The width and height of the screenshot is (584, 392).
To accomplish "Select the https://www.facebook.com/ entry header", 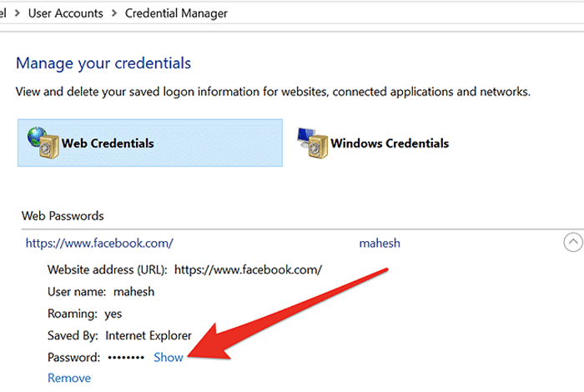I will 99,244.
